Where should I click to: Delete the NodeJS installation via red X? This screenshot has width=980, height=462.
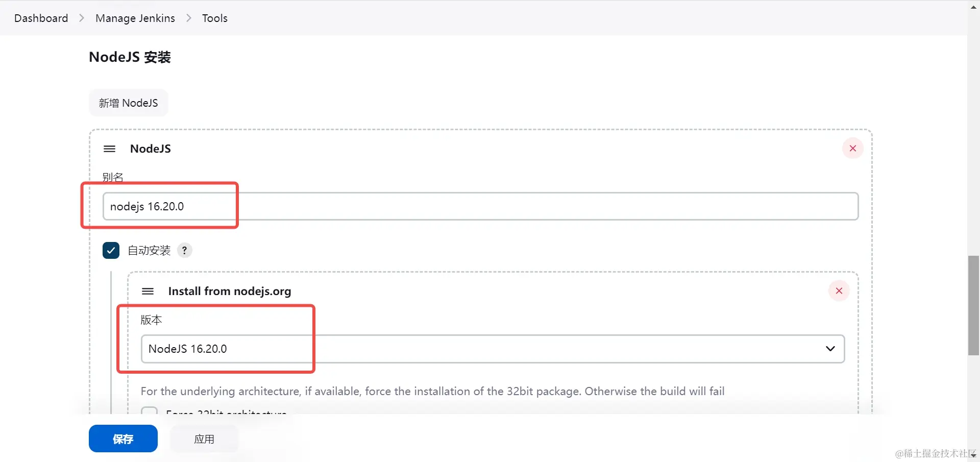pos(853,148)
